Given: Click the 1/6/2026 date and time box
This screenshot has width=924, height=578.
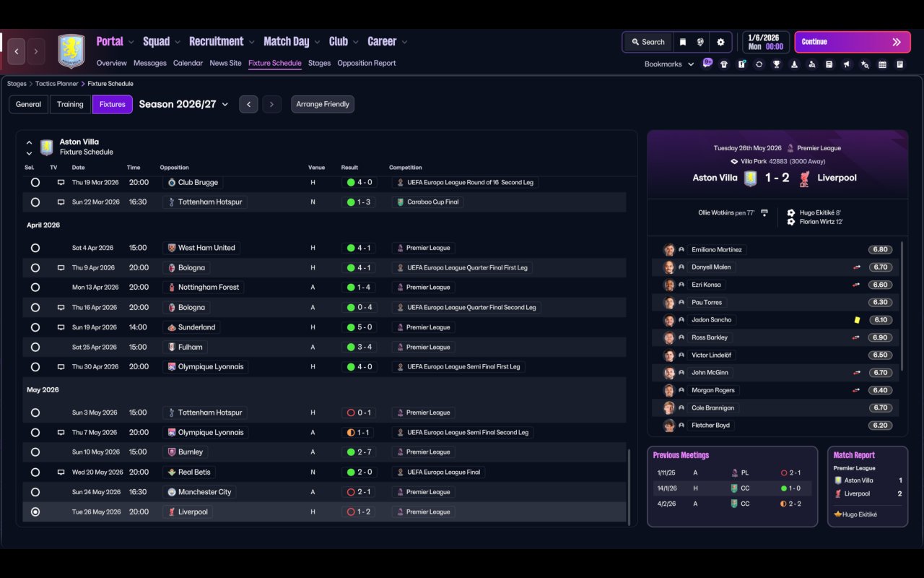Looking at the screenshot, I should click(766, 42).
